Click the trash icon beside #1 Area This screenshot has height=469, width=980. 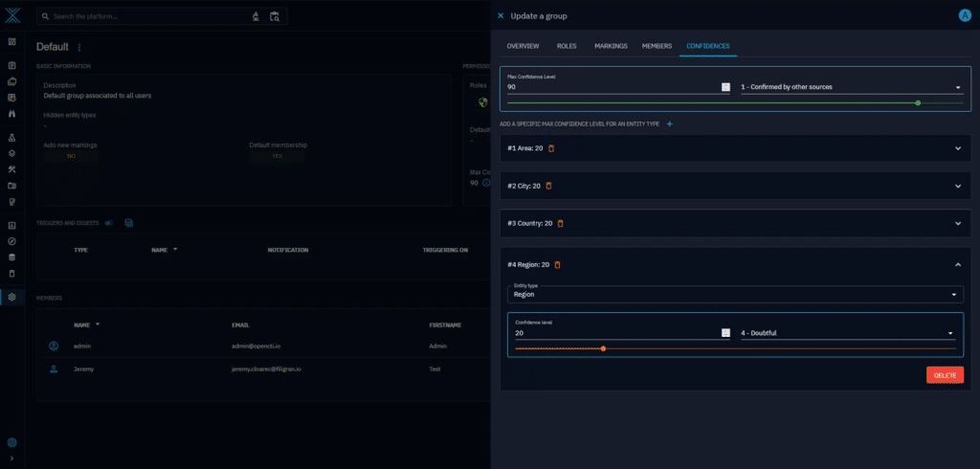(551, 147)
